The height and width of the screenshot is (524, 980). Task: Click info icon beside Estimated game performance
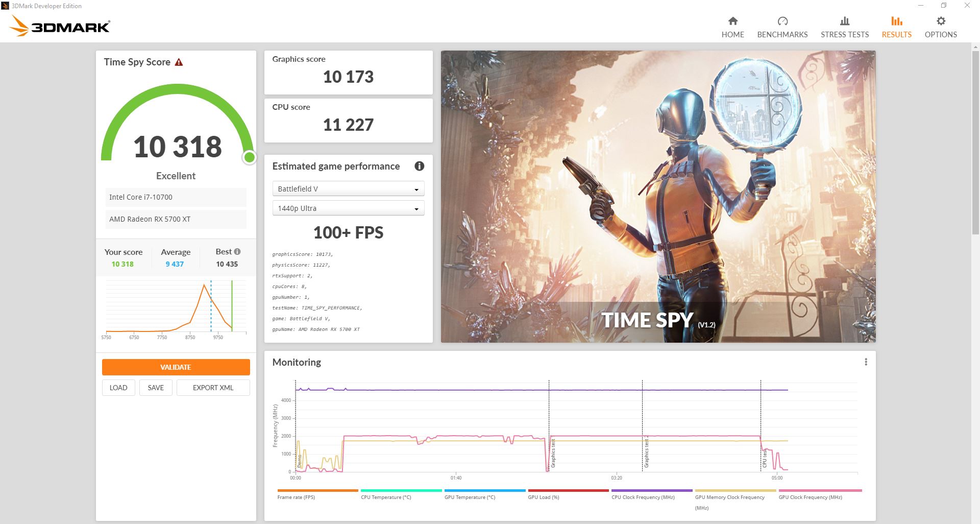419,166
